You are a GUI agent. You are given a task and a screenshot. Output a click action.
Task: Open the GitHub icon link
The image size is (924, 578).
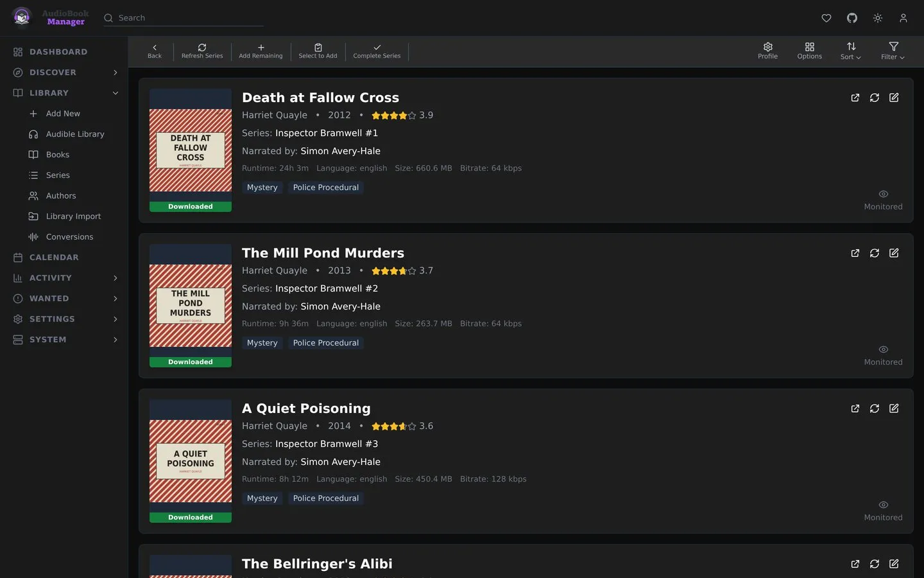(x=852, y=18)
